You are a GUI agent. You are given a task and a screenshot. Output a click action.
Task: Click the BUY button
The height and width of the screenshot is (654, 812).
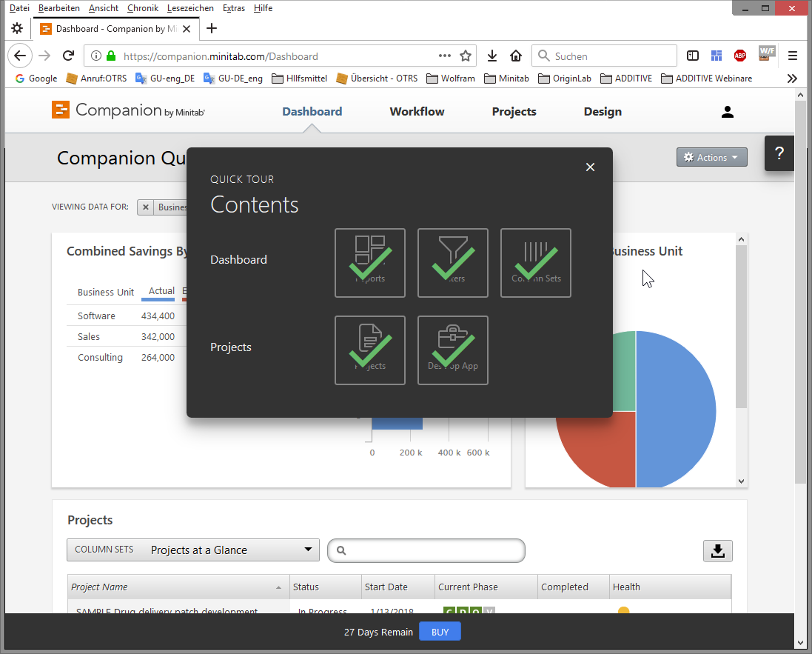click(440, 632)
